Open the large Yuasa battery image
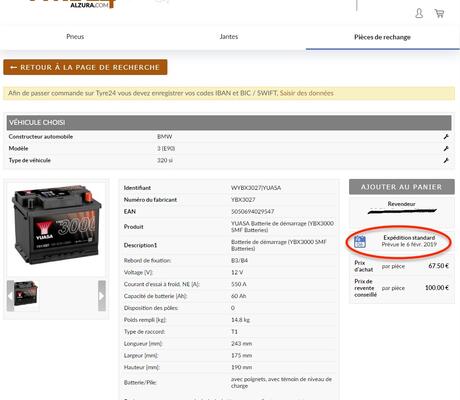The height and width of the screenshot is (400, 460). click(56, 225)
